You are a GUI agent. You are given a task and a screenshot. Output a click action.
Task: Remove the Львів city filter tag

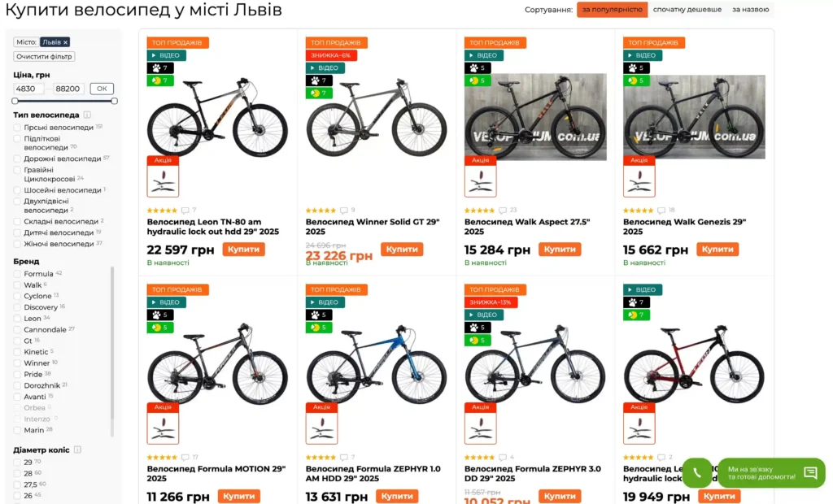click(x=65, y=42)
